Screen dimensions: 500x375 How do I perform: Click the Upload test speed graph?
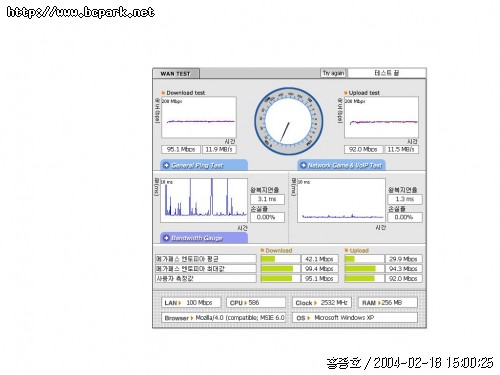pos(381,117)
